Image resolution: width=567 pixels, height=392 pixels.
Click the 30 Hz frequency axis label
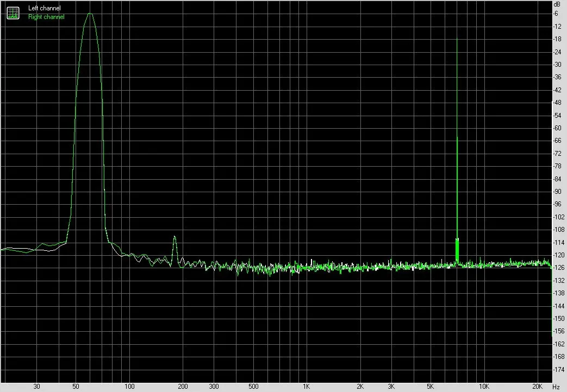pos(36,387)
